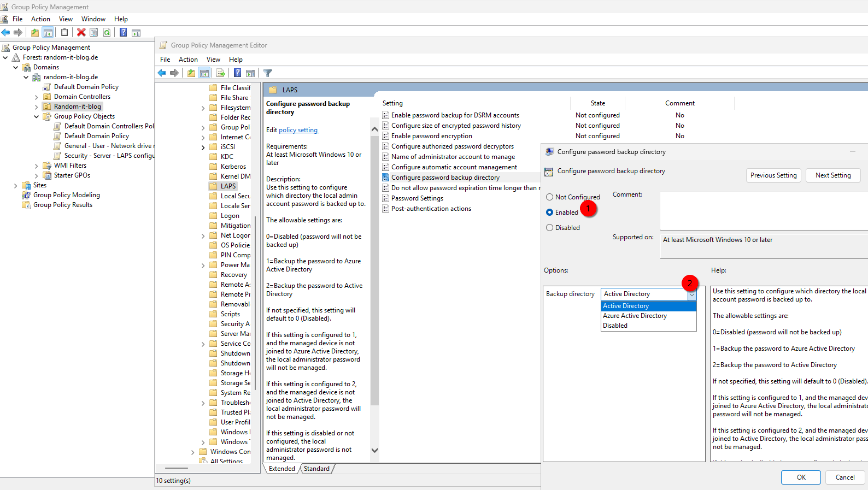The image size is (868, 490).
Task: Open Action menu in Policy Management Editor
Action: [188, 60]
